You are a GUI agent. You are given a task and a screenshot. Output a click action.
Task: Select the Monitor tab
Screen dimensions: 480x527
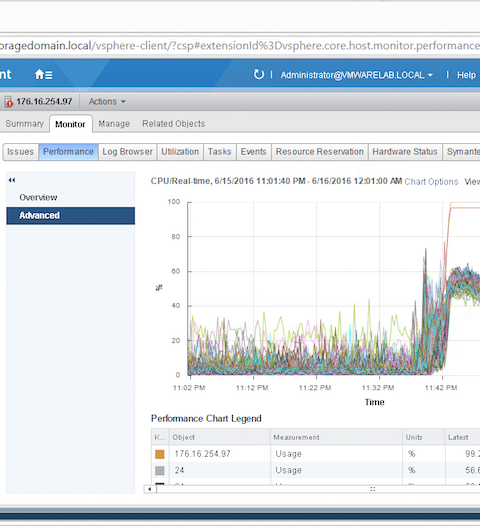[x=70, y=124]
